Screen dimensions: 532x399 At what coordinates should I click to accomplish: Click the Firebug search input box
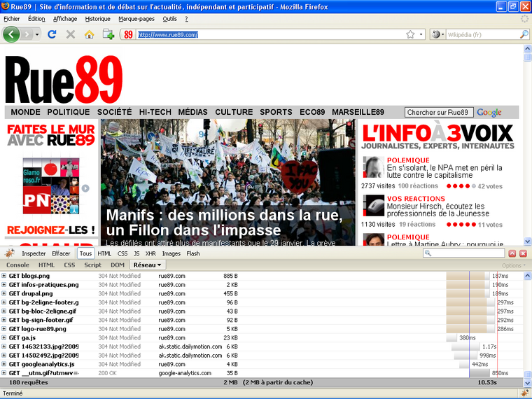[x=464, y=253]
